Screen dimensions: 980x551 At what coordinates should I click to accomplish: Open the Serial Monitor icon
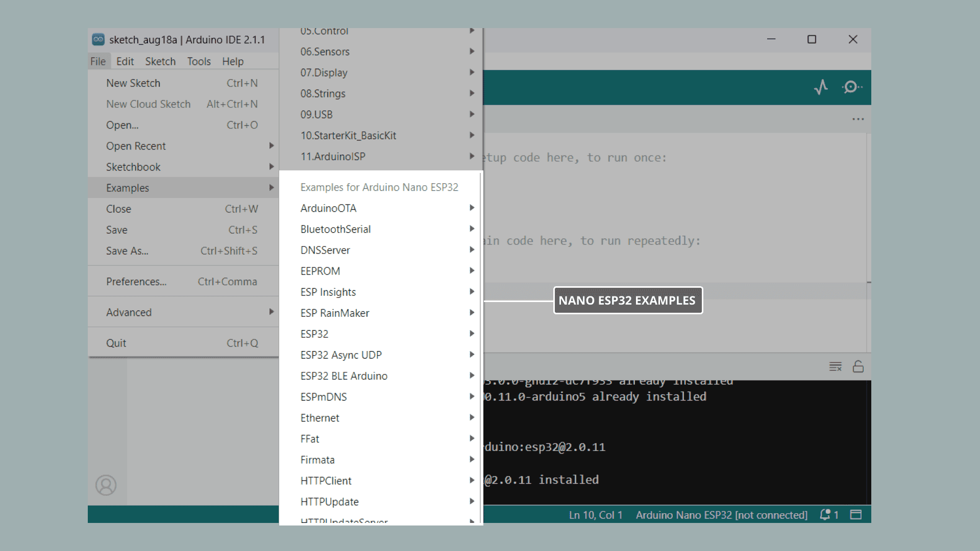pos(851,87)
